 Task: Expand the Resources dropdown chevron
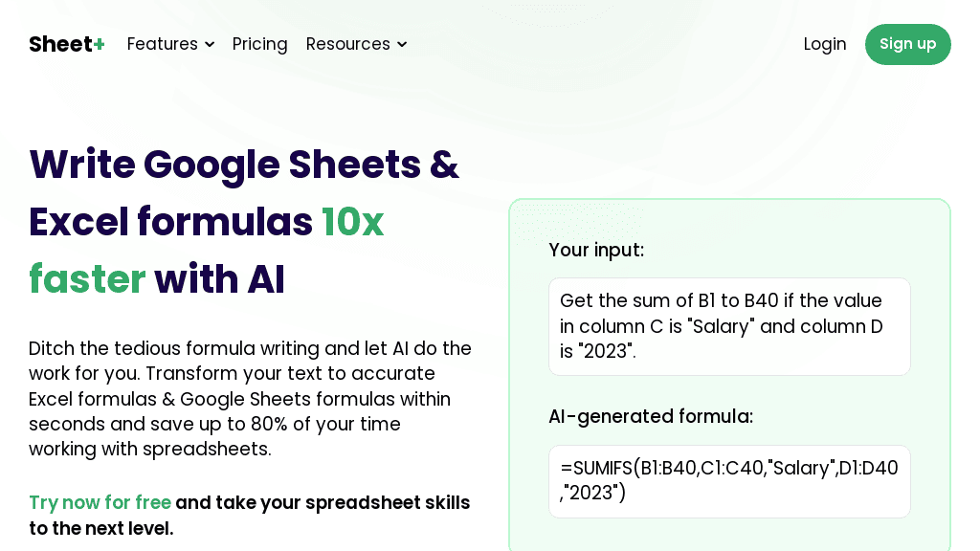402,45
